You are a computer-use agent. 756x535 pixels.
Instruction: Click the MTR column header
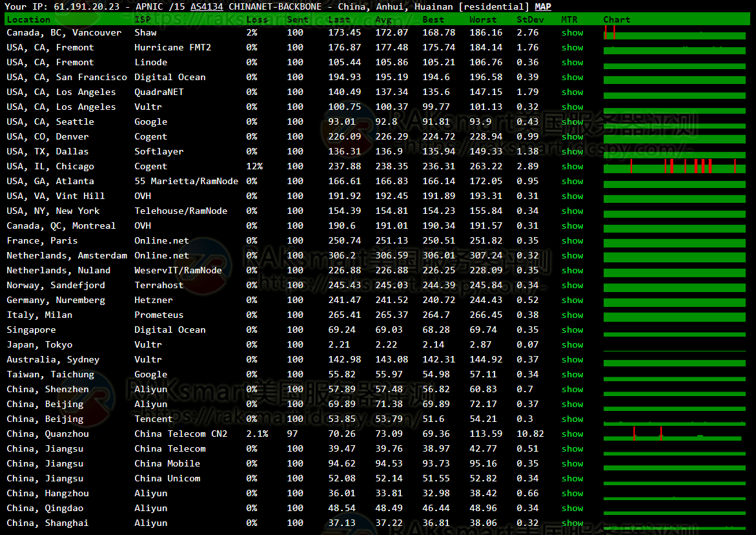tap(569, 20)
